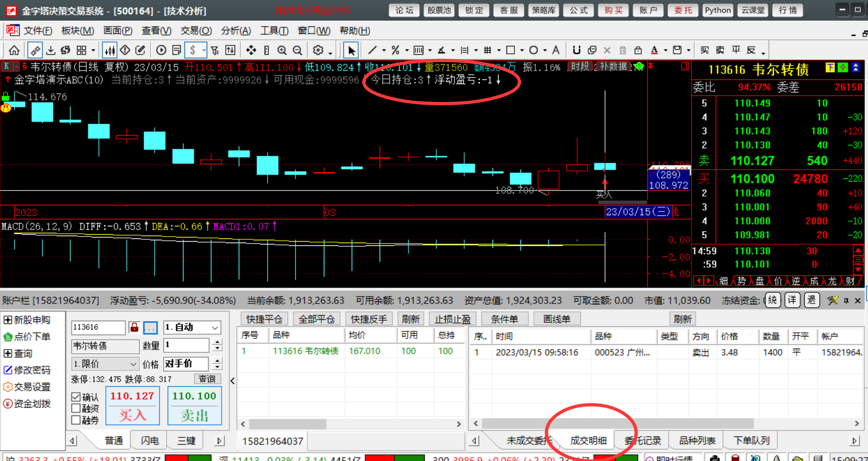Enable the 融券 checkbox
Viewport: 868px width, 461px height.
click(76, 420)
